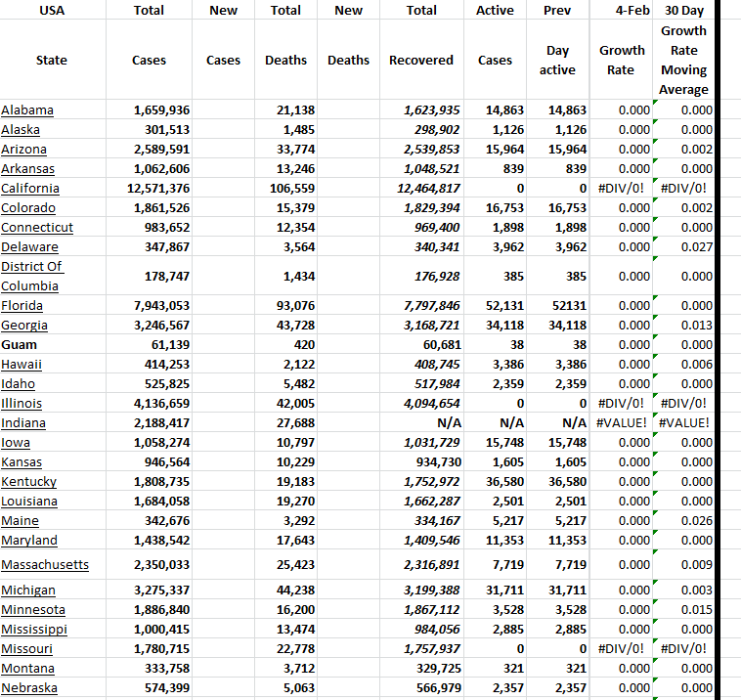Open the Hawaii state link

[x=22, y=364]
